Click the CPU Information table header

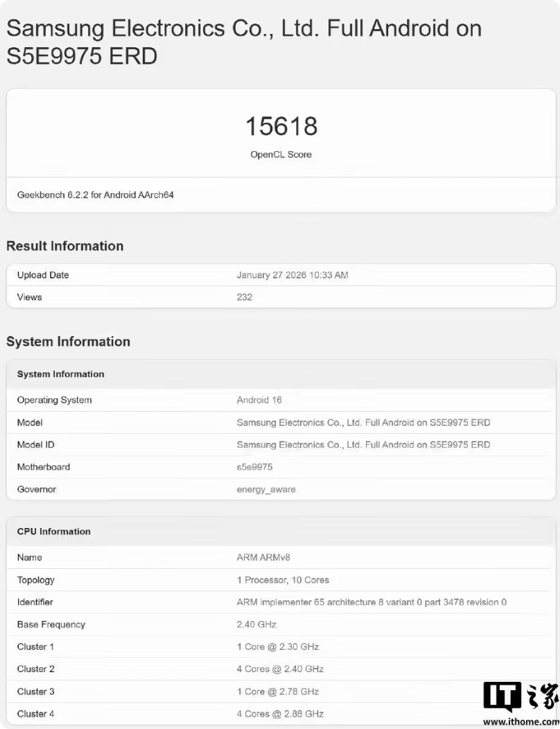point(54,532)
